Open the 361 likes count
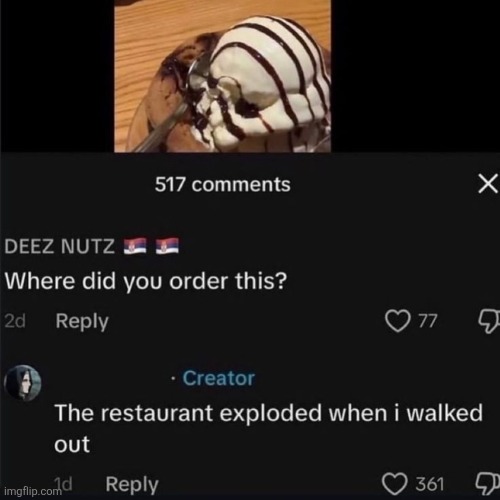The width and height of the screenshot is (500, 500). click(430, 484)
